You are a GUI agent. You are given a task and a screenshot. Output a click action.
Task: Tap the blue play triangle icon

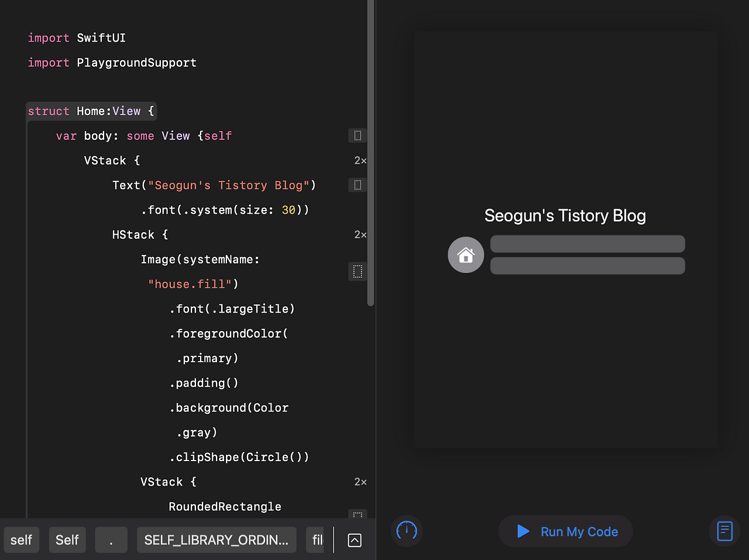coord(523,531)
